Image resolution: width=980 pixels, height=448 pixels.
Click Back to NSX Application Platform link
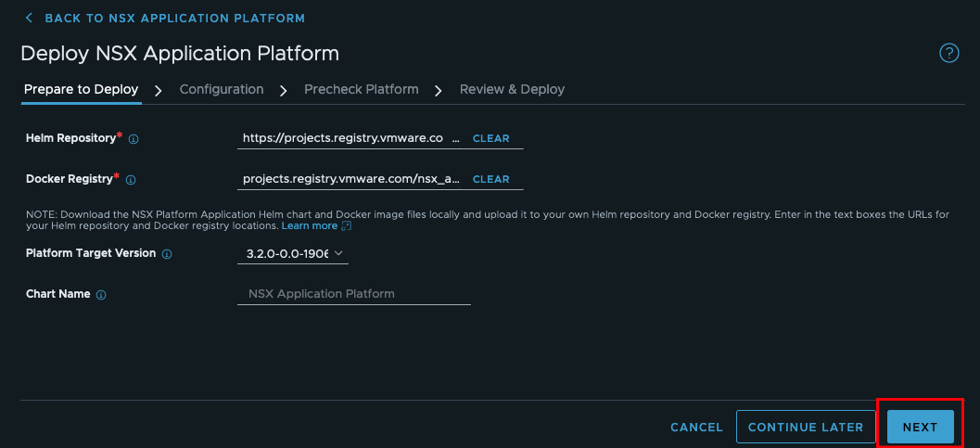(x=175, y=19)
